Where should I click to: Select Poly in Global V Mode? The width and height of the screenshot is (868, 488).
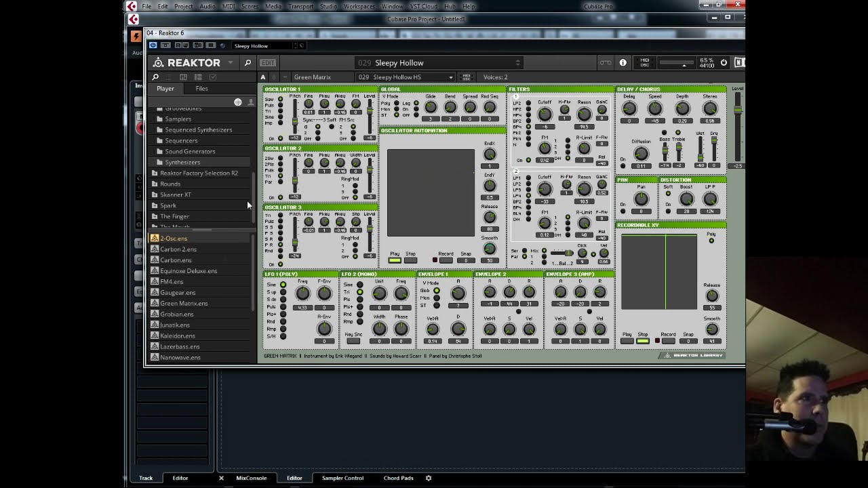[397, 104]
